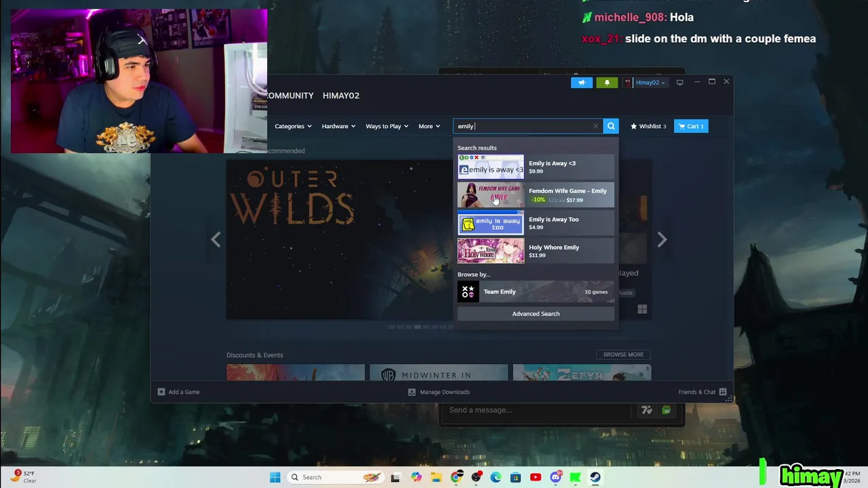The height and width of the screenshot is (488, 868).
Task: Click the Himay02 profile avatar
Action: coord(628,83)
